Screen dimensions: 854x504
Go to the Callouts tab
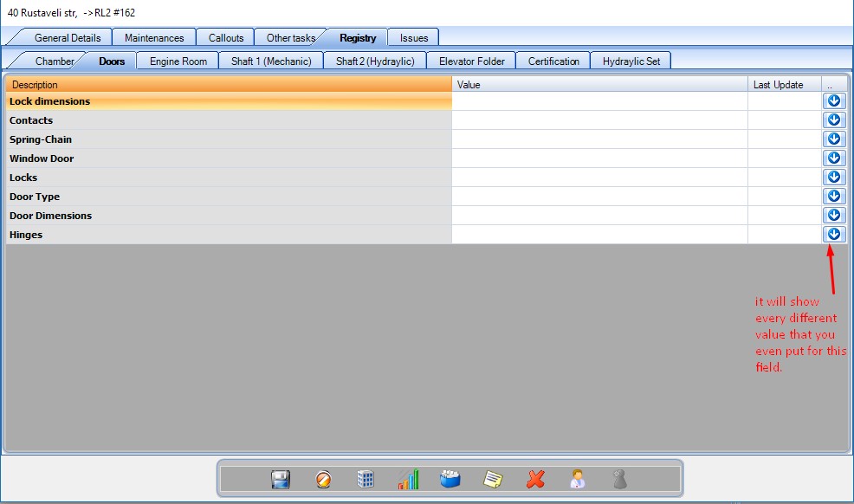[226, 38]
